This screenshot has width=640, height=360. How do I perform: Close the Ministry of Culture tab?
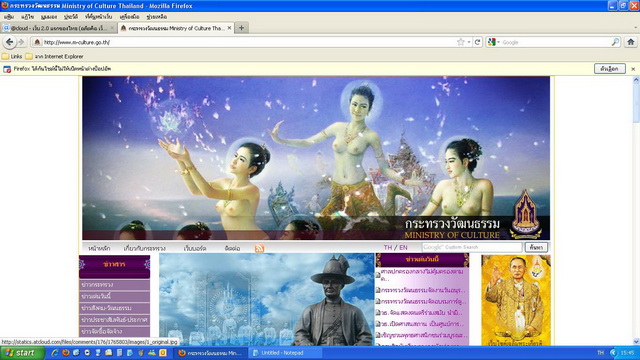(229, 28)
